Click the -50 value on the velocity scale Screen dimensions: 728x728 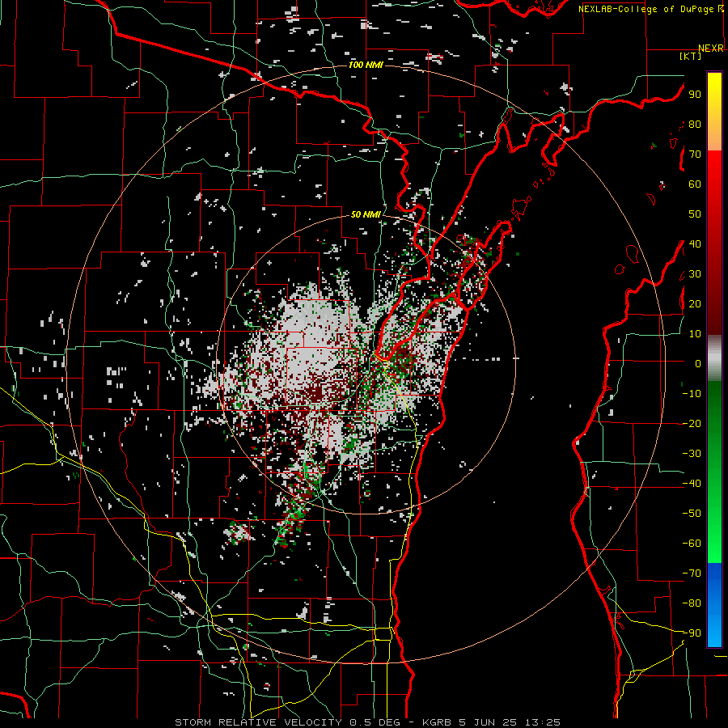(x=692, y=514)
